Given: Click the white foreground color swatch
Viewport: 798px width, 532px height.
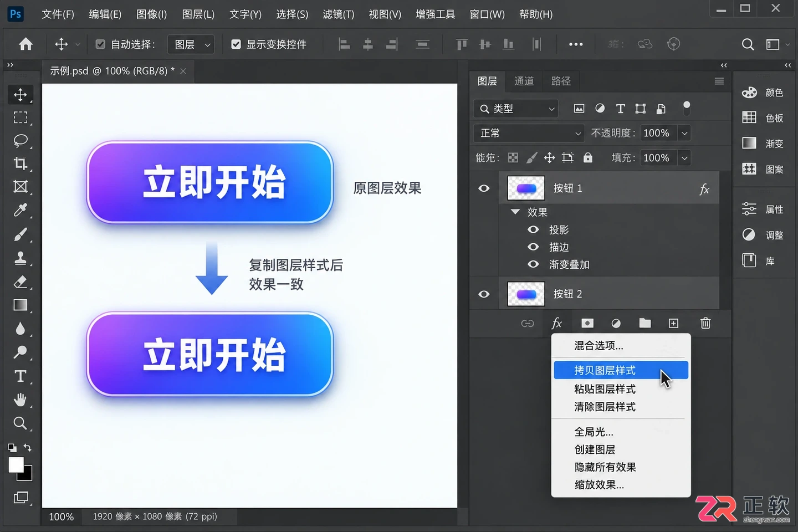Looking at the screenshot, I should pos(15,464).
